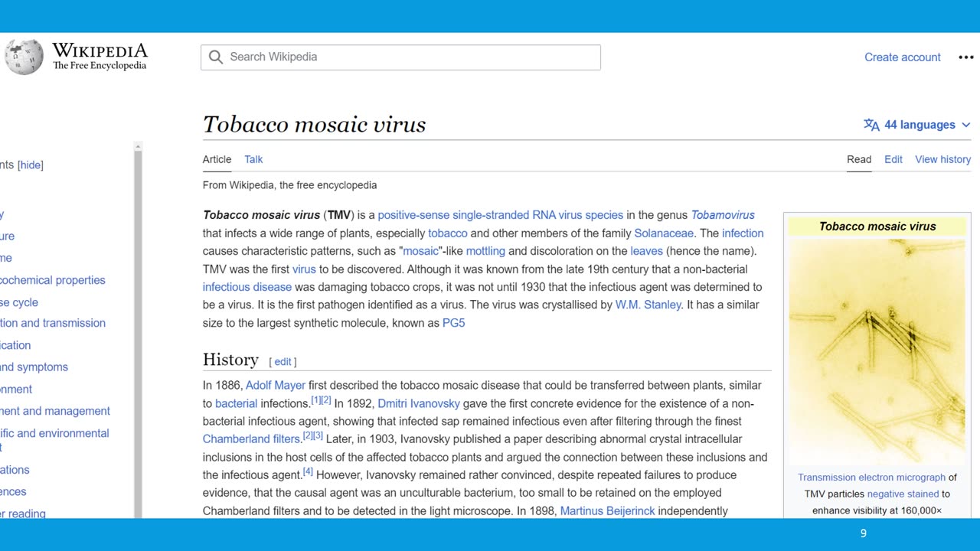The width and height of the screenshot is (980, 551).
Task: Follow the tobacco link
Action: click(x=447, y=233)
